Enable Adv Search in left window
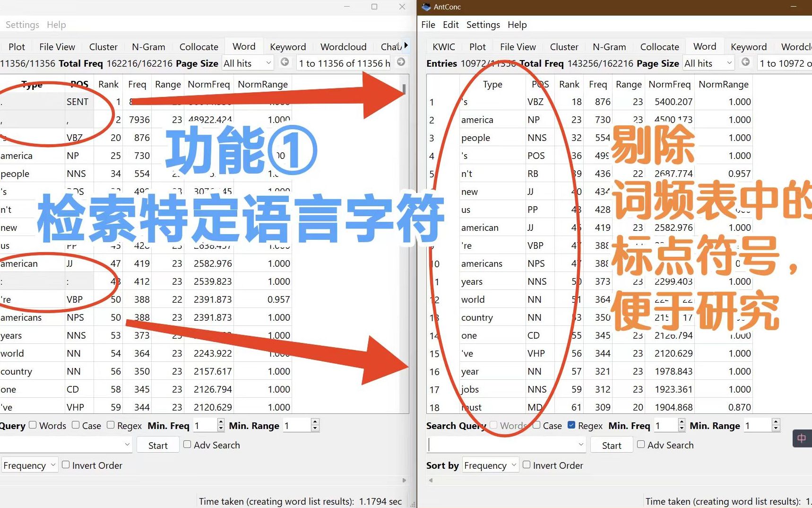 point(187,444)
